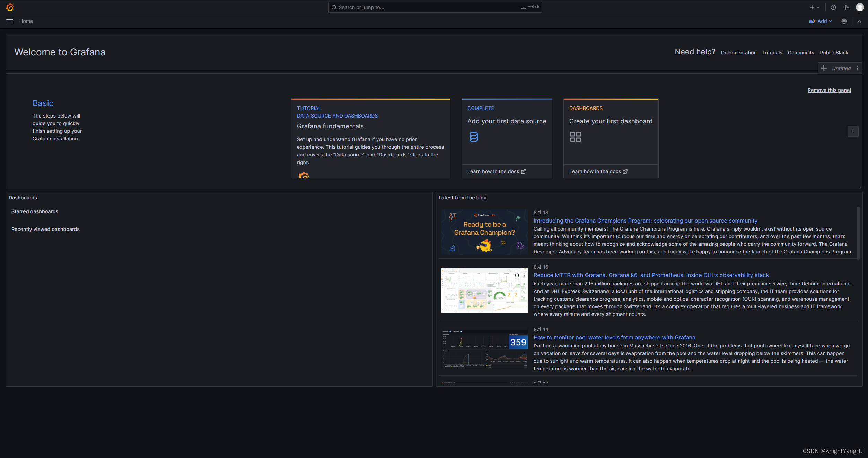Click Remove this panel link

coord(829,90)
